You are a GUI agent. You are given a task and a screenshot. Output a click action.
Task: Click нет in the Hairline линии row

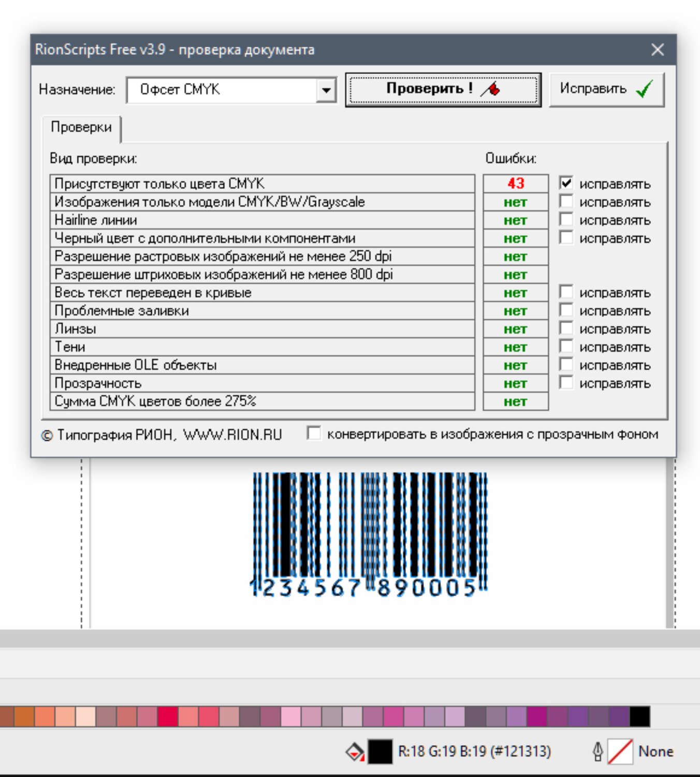click(x=515, y=220)
